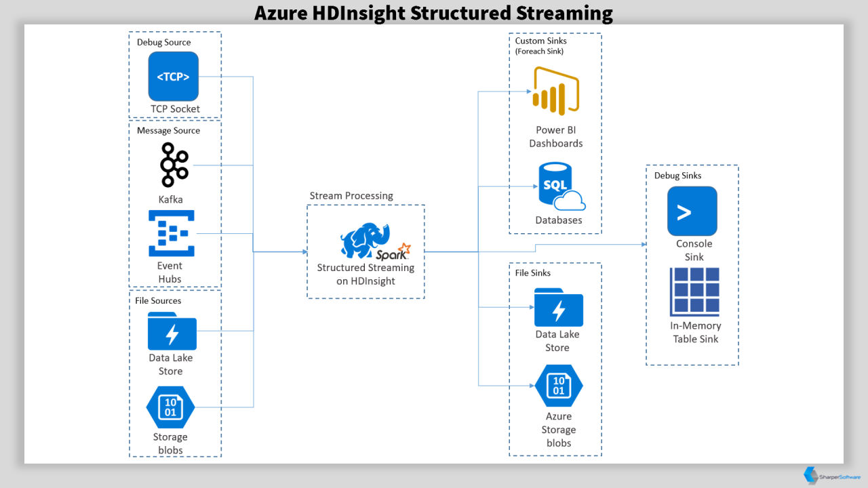
Task: Select the 'Message Source' label
Action: pyautogui.click(x=169, y=131)
